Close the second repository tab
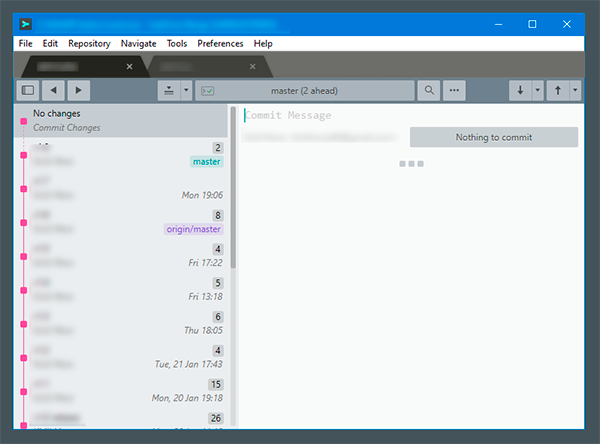Viewport: 600px width, 444px height. [253, 67]
